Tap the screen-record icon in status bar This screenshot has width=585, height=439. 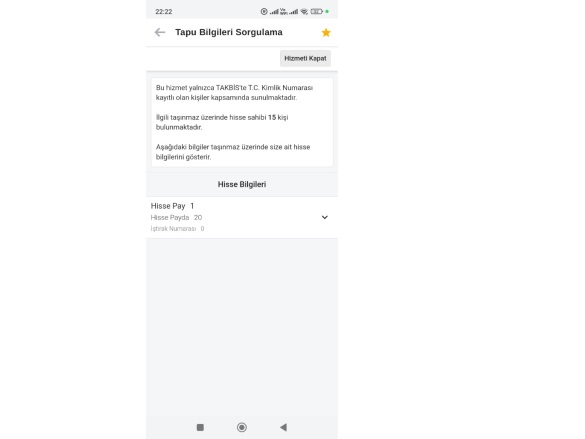264,12
